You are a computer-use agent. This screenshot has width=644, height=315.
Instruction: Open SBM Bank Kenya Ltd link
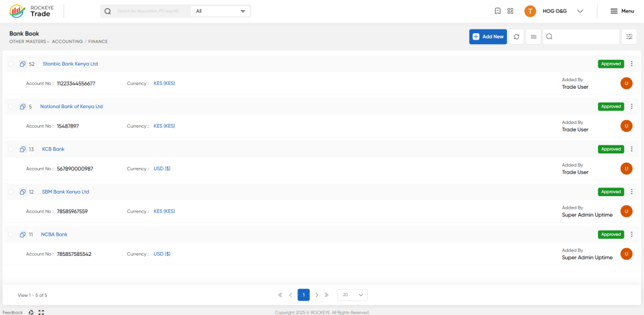click(65, 192)
